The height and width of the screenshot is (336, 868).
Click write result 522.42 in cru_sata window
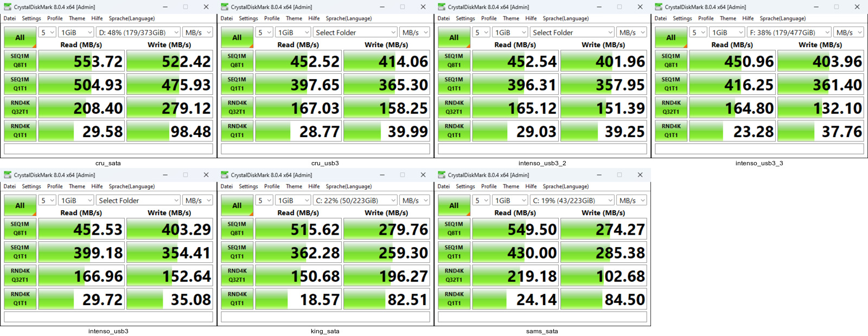coord(170,61)
